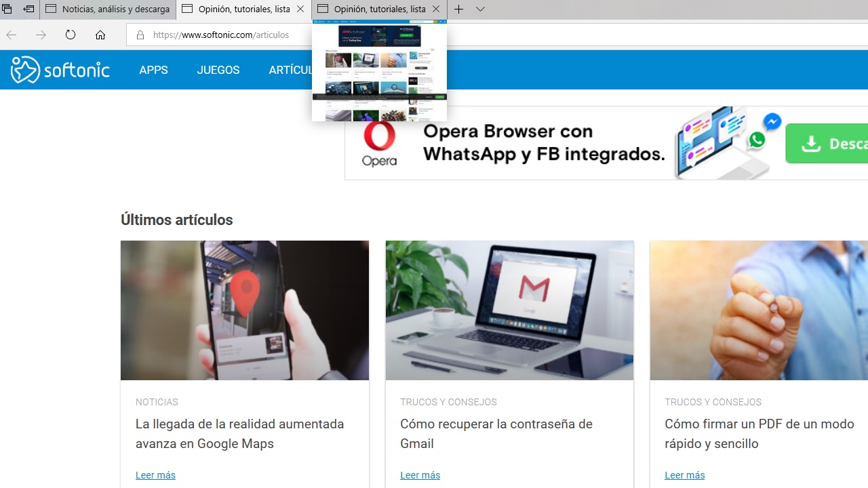Click the hovered tab preview thumbnail
Viewport: 868px width, 488px height.
(379, 70)
